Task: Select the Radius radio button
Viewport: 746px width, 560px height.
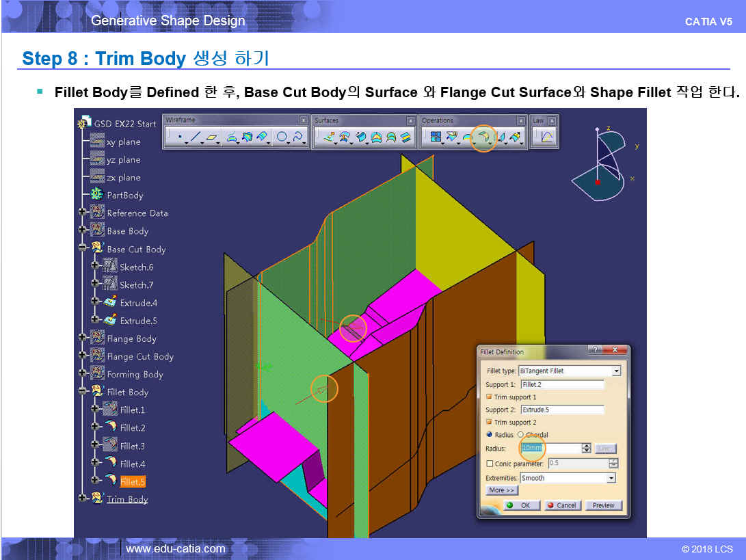Action: tap(489, 434)
